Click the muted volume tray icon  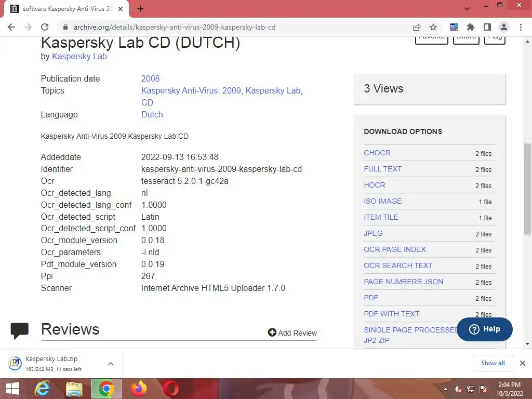(x=458, y=389)
